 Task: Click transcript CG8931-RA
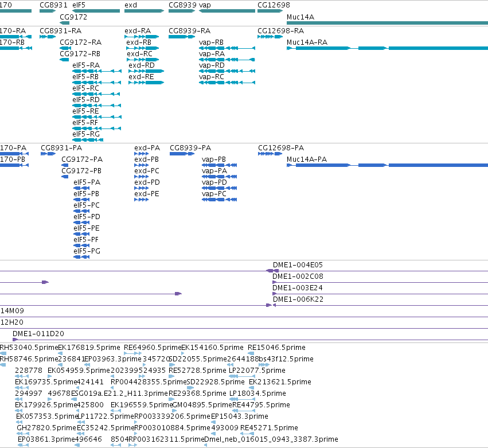click(60, 31)
